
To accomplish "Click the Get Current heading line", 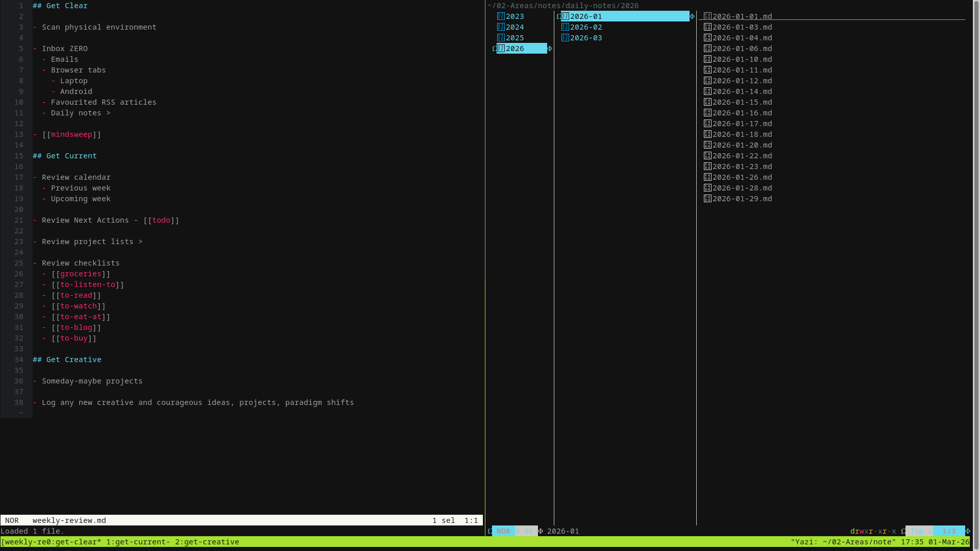I will pos(65,156).
